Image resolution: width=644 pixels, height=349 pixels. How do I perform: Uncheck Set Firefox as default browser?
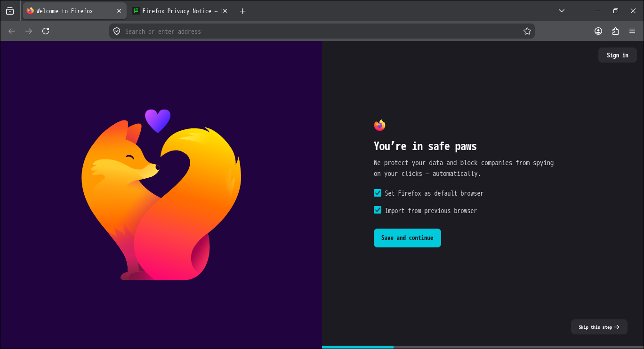(x=378, y=193)
